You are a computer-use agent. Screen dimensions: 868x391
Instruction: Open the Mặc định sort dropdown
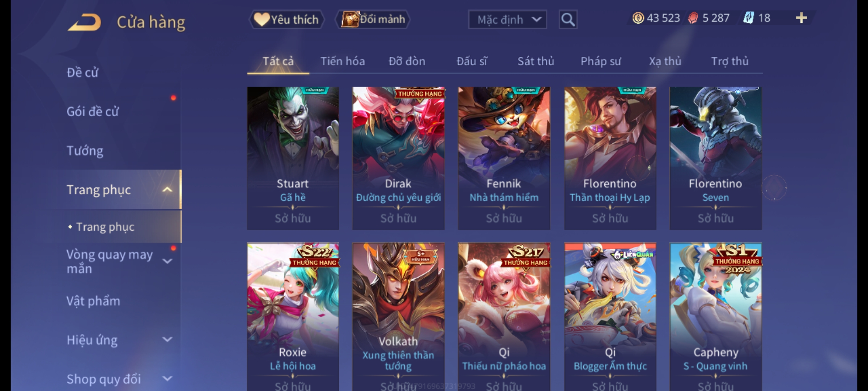pos(507,20)
